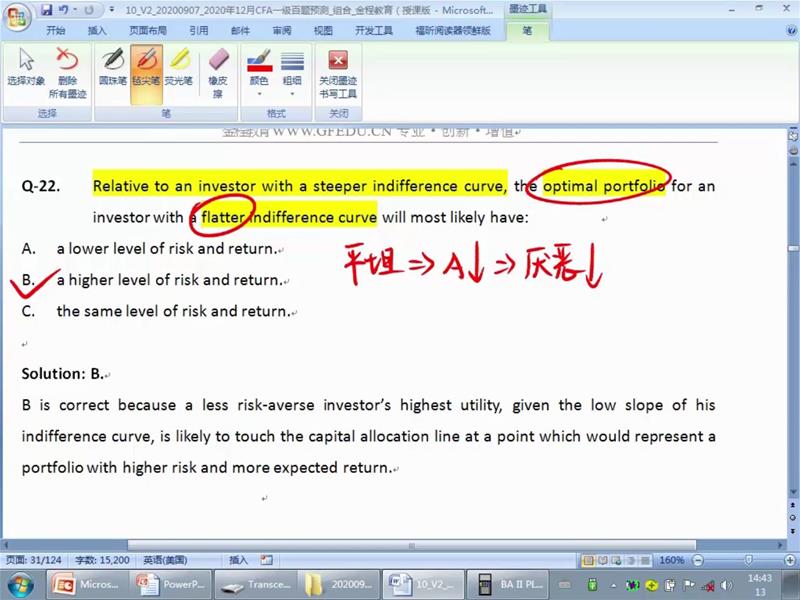Switch to Full Screen Reading view
800x600 pixels.
[605, 560]
